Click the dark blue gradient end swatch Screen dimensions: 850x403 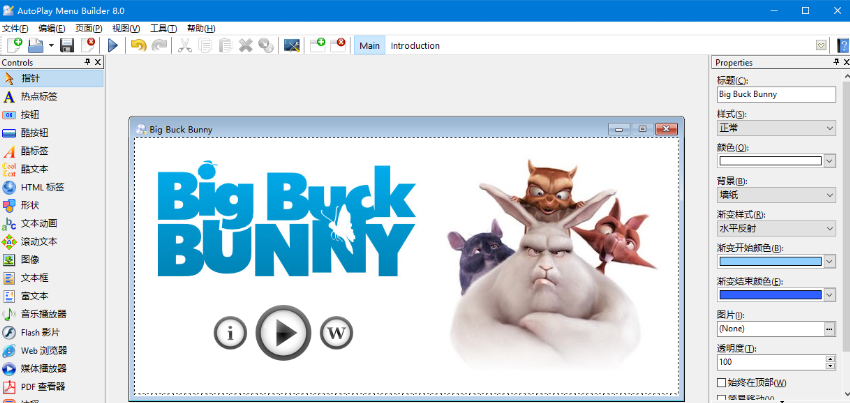click(770, 295)
